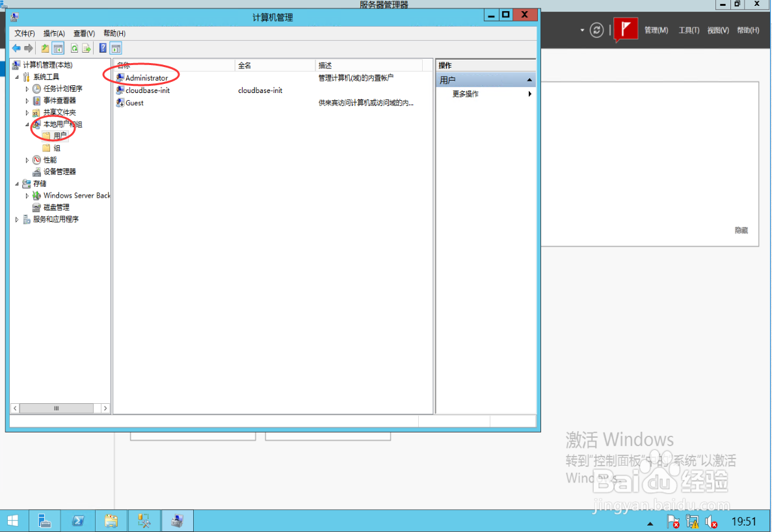This screenshot has height=532, width=772.
Task: Expand the Windows Server Backup node arrow
Action: 27,195
